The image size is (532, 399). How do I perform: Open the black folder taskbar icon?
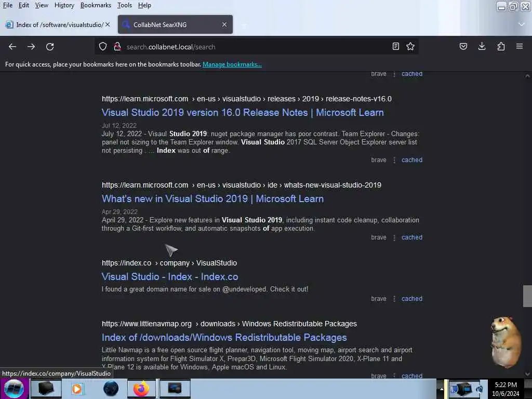pyautogui.click(x=46, y=389)
